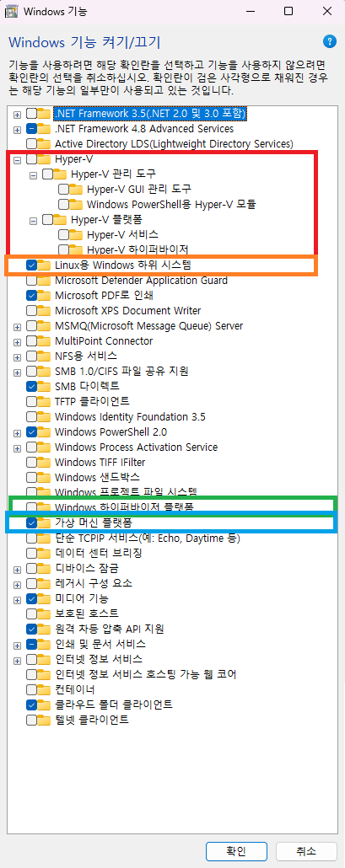Check Hyper-V GUI 관리 도구 checkbox
The height and width of the screenshot is (868, 345).
[63, 190]
